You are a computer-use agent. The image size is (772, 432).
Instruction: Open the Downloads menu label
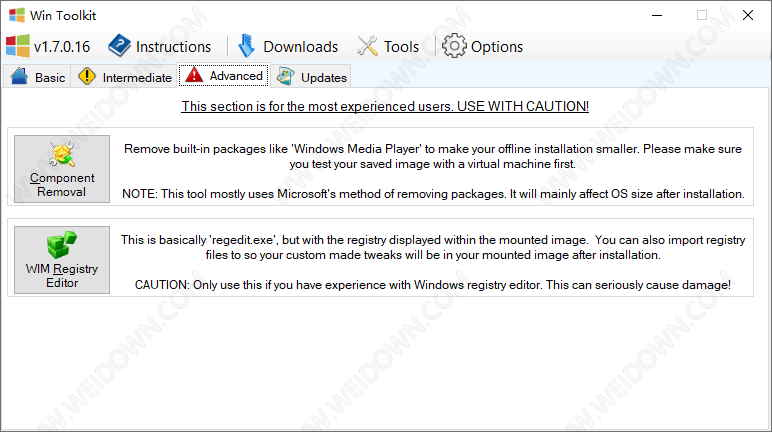pos(301,47)
